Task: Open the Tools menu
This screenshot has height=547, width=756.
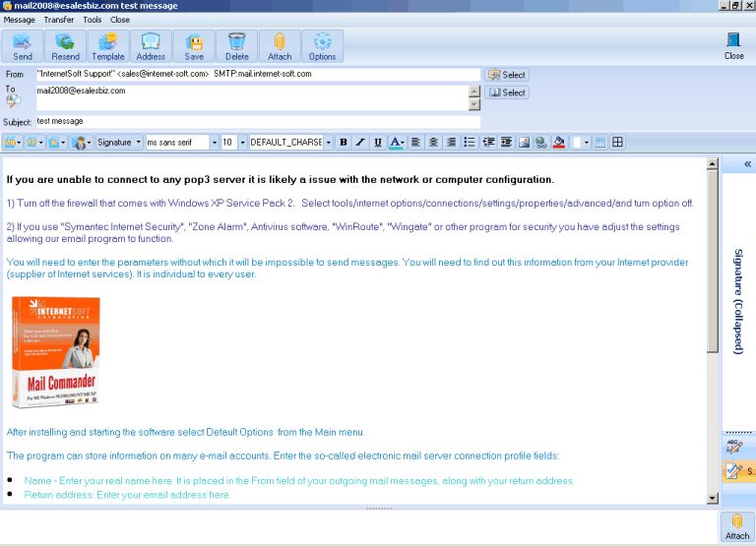Action: click(93, 20)
